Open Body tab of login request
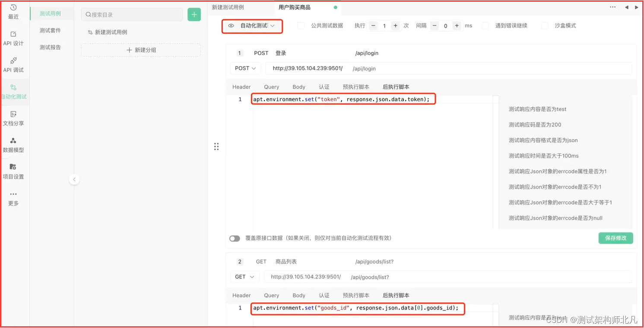The image size is (644, 328). [x=299, y=87]
